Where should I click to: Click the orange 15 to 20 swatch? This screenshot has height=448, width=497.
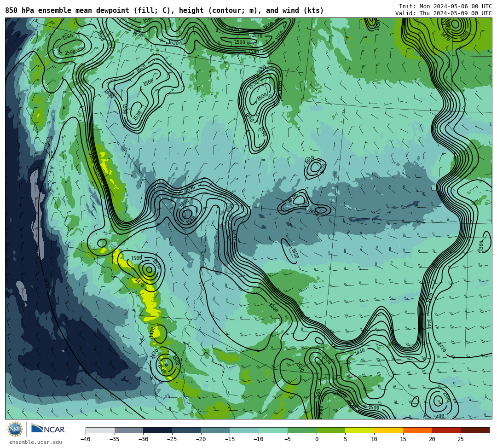417,430
